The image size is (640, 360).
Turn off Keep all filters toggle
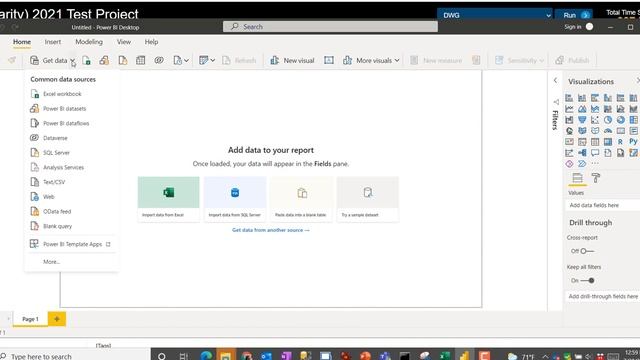pyautogui.click(x=588, y=280)
